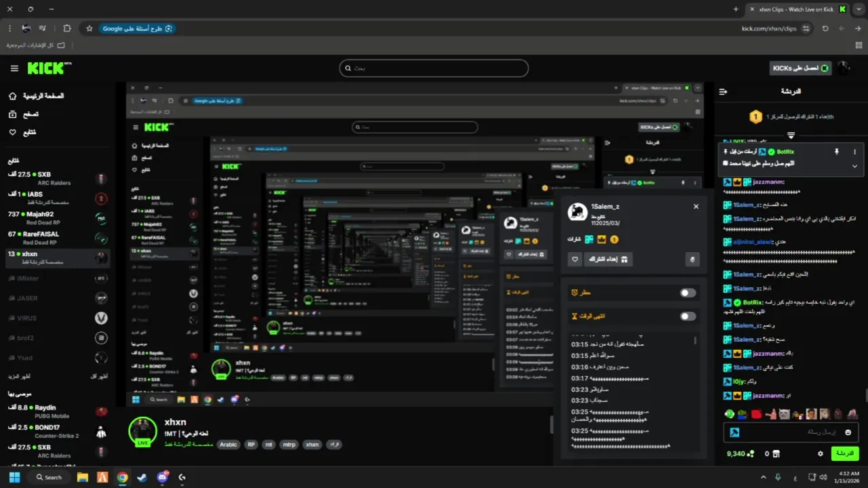Insert the white cat emote
Screen dimensions: 868x488
coord(785,413)
